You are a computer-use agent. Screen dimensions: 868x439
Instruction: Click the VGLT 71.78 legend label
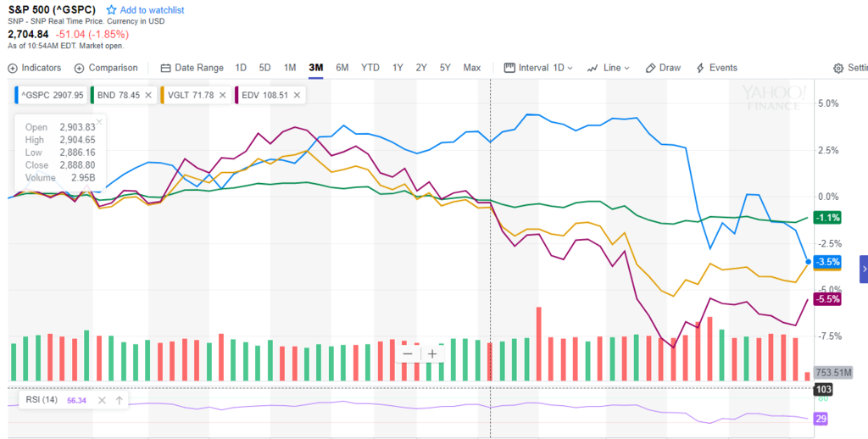191,95
